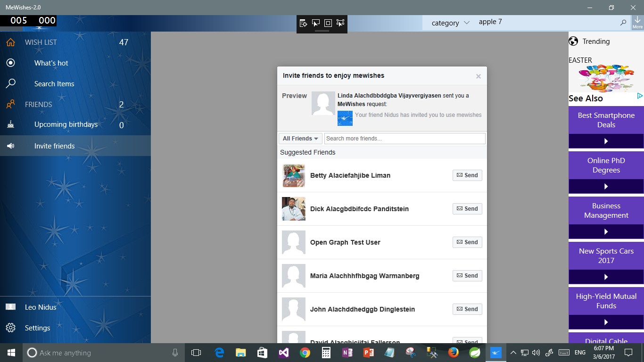Expand the Business Management arrow
Viewport: 644px width, 362px height.
(606, 231)
